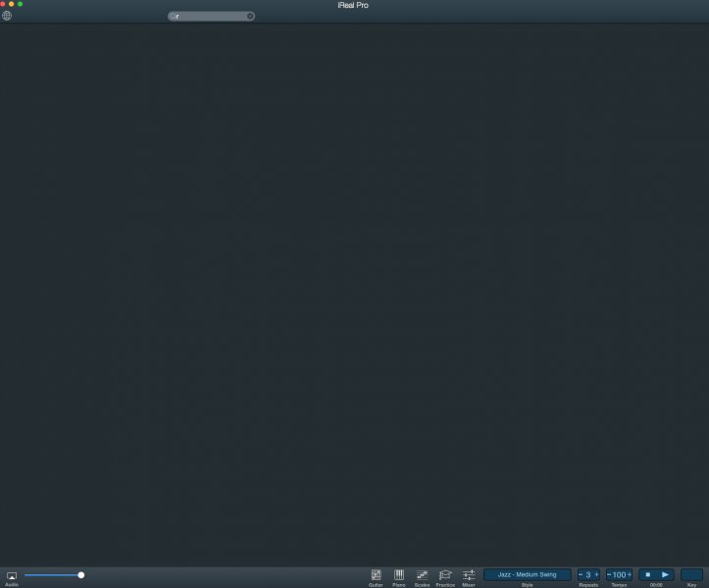Clear the search field with the x
This screenshot has width=709, height=588.
point(250,17)
